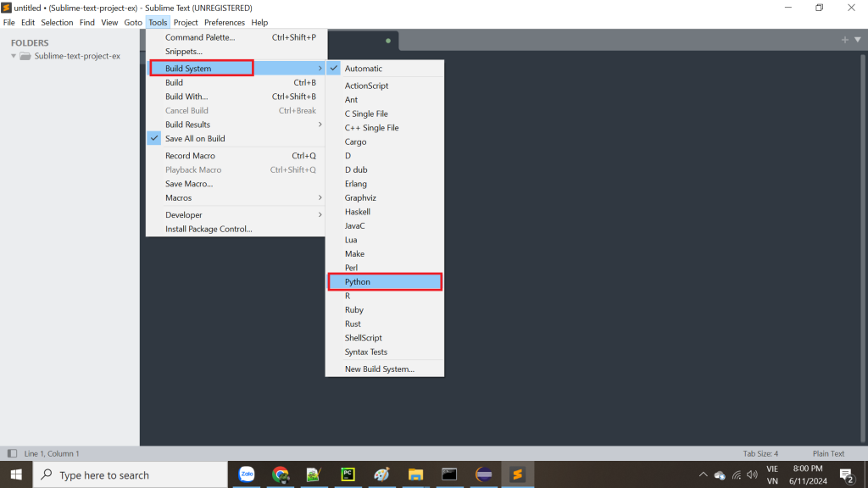Change the Tab Size setting
This screenshot has width=868, height=488.
(760, 453)
